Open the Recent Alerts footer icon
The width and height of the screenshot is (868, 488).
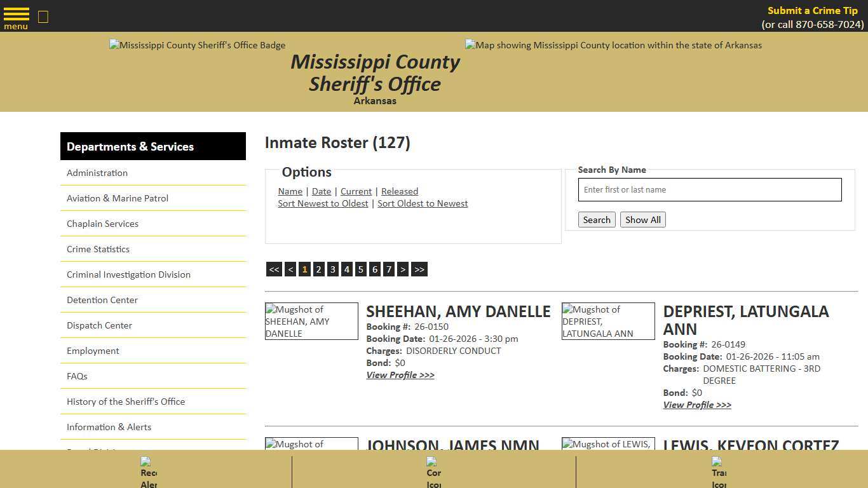click(148, 470)
